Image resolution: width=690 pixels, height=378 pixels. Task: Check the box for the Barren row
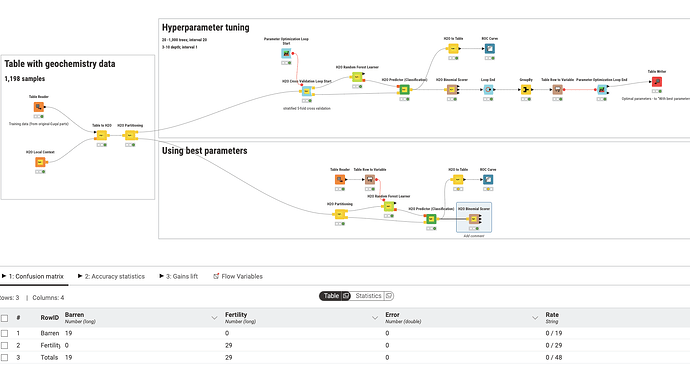[x=4, y=334]
